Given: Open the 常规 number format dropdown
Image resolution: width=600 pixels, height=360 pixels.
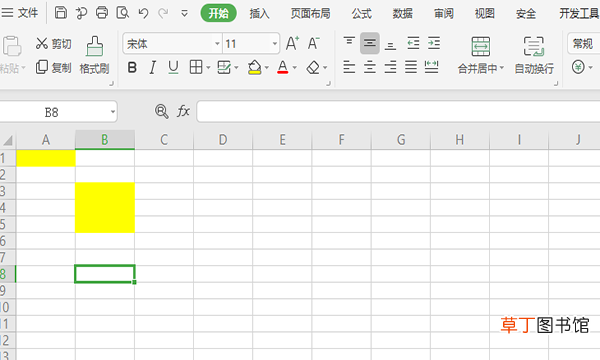Looking at the screenshot, I should pos(583,44).
